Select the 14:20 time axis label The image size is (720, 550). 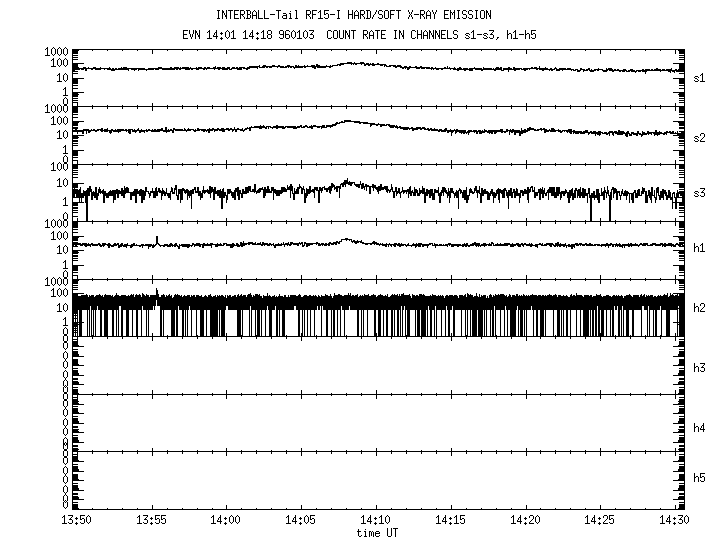pyautogui.click(x=526, y=520)
